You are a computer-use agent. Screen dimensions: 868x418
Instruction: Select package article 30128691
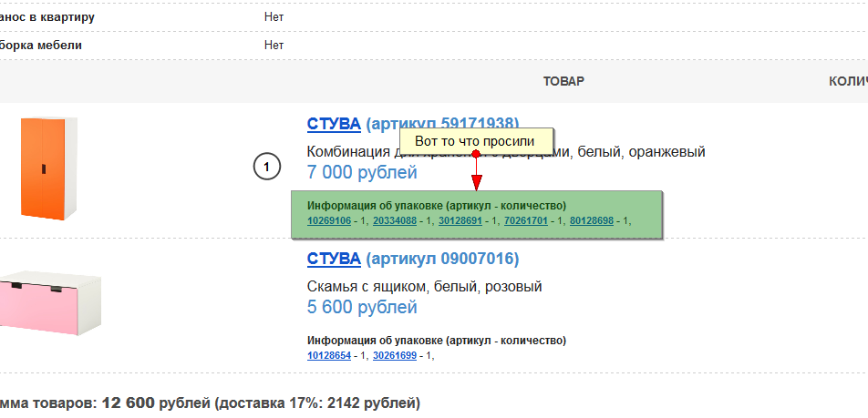tap(460, 221)
